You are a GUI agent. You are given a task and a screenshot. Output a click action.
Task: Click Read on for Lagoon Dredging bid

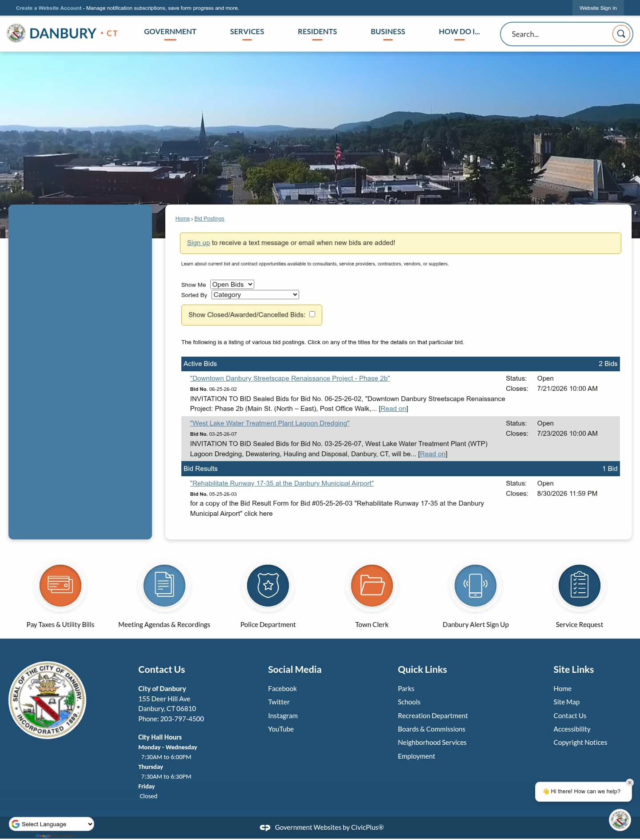(433, 454)
